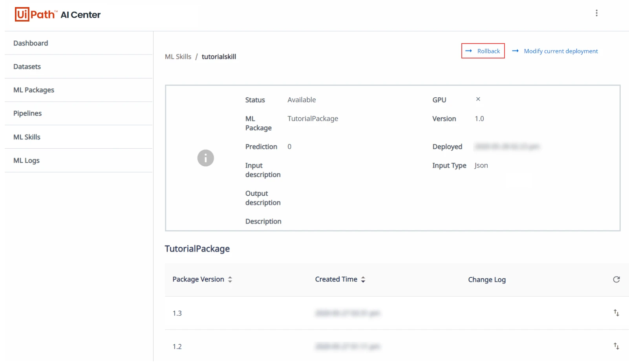Click the swap arrows icon for version 1.2
Screen dimensions: 629x364
616,346
